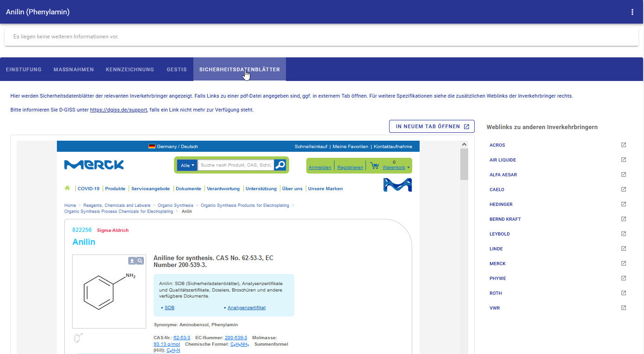The width and height of the screenshot is (644, 354).
Task: Click the Merck logo
Action: pos(94,165)
